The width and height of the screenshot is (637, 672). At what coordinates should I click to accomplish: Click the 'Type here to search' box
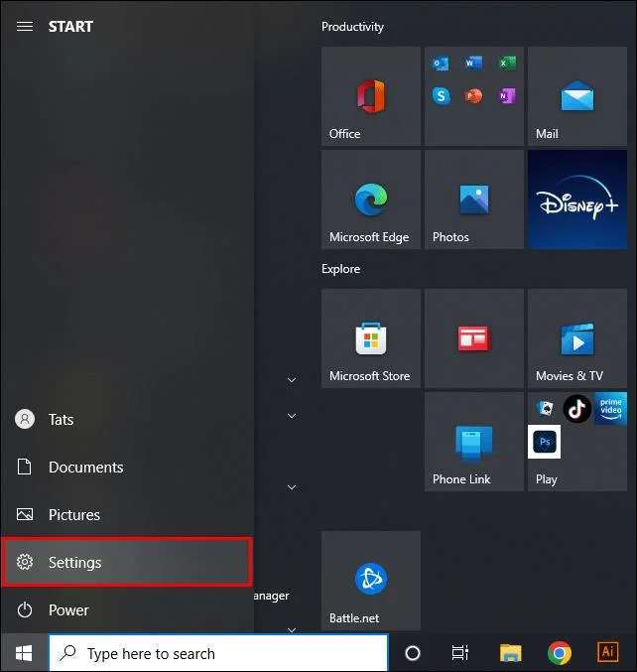coord(218,653)
